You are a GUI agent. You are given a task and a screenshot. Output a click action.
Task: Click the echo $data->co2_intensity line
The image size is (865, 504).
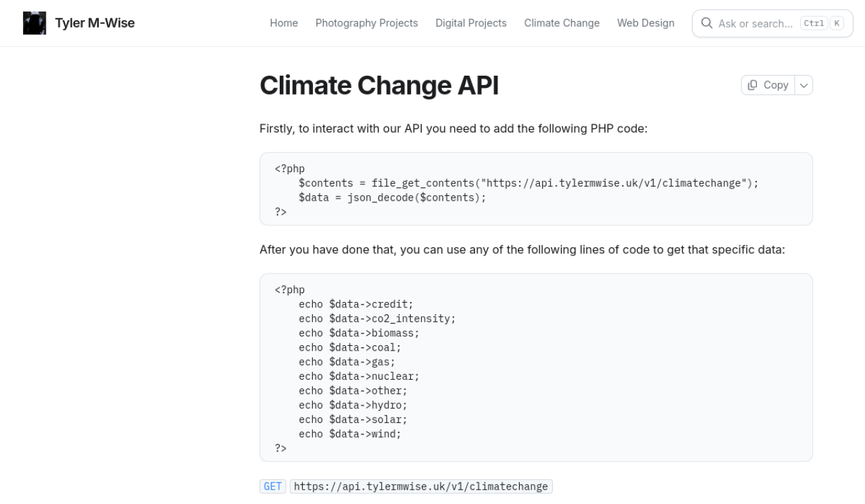(377, 319)
